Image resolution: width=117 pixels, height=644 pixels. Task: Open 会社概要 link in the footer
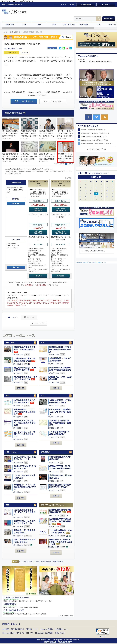click(x=6, y=629)
